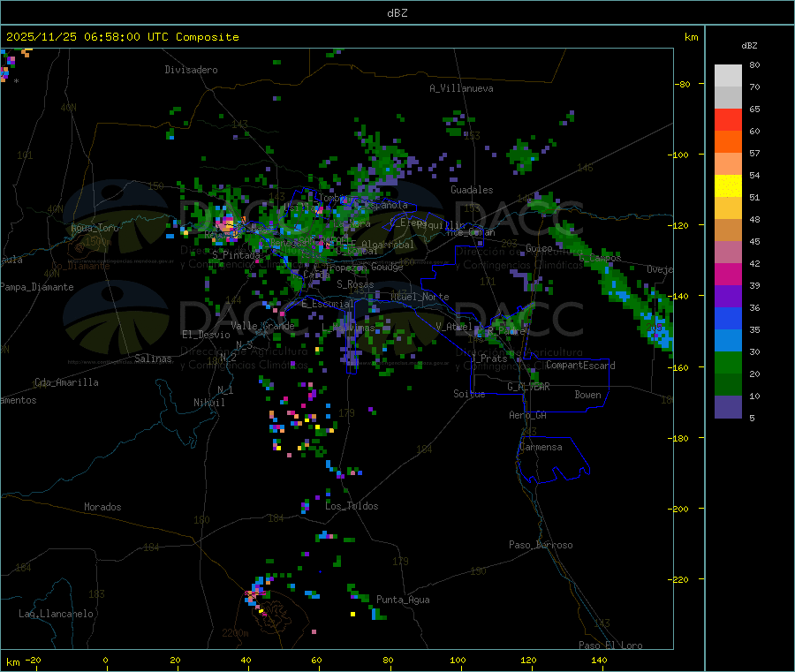This screenshot has width=795, height=672.
Task: Click the Bowen place label
Action: tap(587, 395)
